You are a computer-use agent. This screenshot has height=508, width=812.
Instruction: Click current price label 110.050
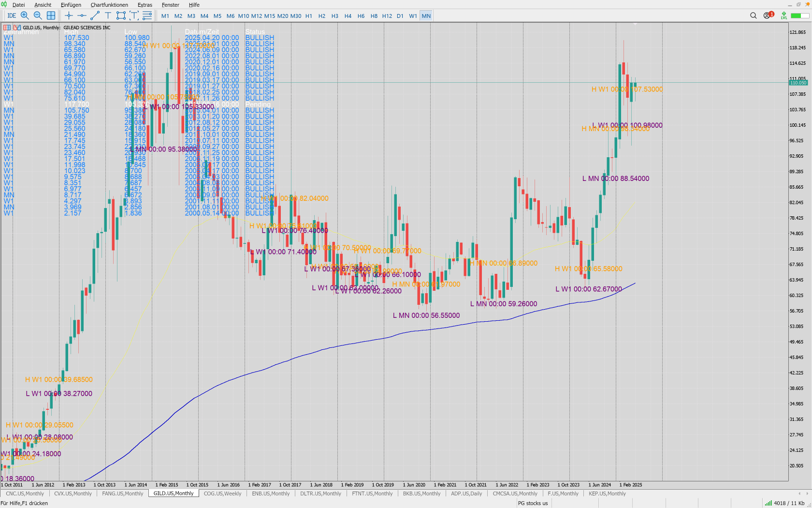[798, 83]
